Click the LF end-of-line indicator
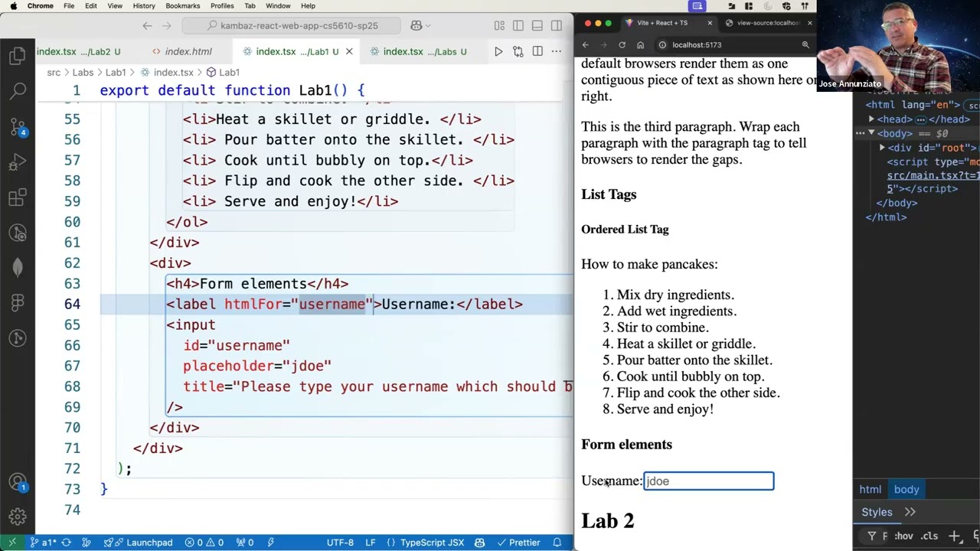This screenshot has width=980, height=551. 371,543
